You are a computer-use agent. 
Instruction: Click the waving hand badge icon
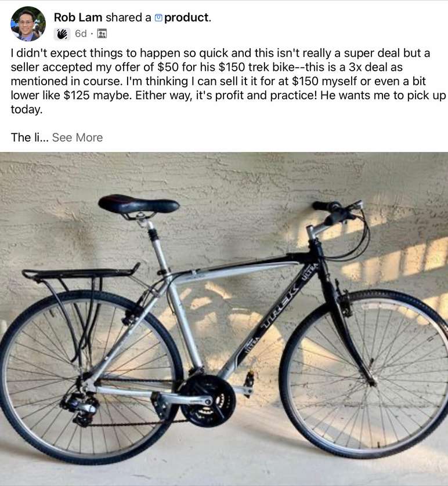(62, 34)
